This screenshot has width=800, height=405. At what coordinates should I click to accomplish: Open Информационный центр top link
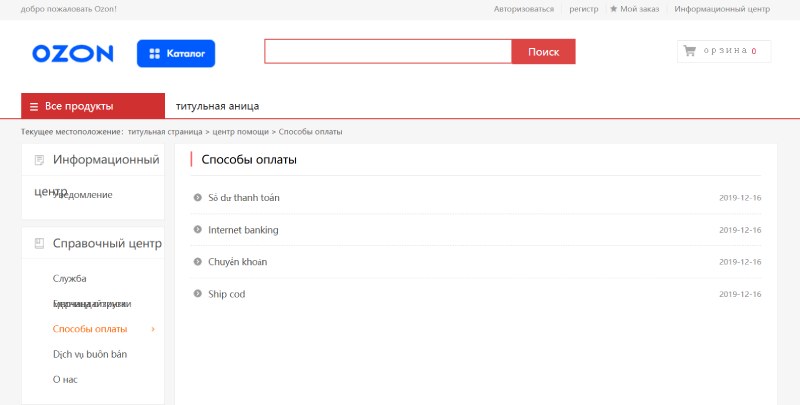[722, 9]
